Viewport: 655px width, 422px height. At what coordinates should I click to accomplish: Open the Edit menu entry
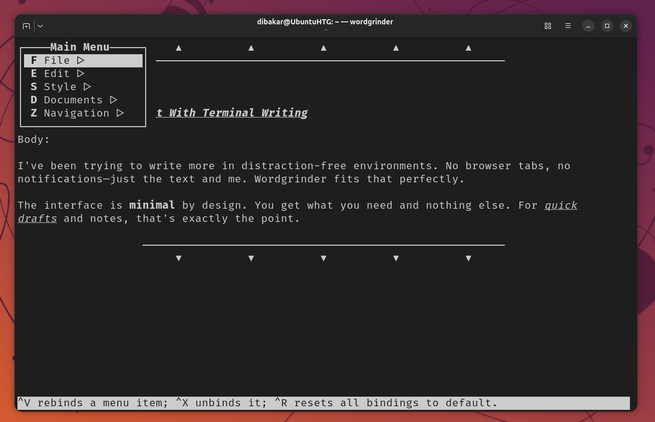tap(83, 74)
